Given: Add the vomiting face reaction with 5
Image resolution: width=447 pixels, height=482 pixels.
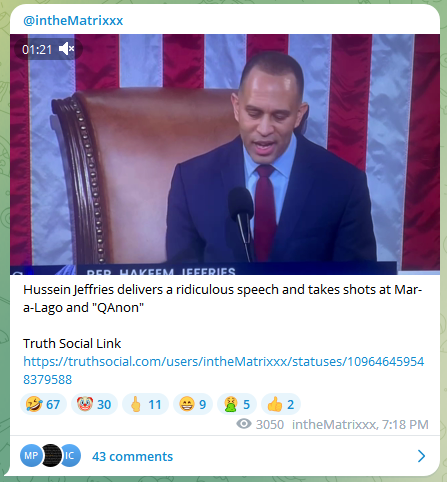Looking at the screenshot, I should [x=237, y=404].
